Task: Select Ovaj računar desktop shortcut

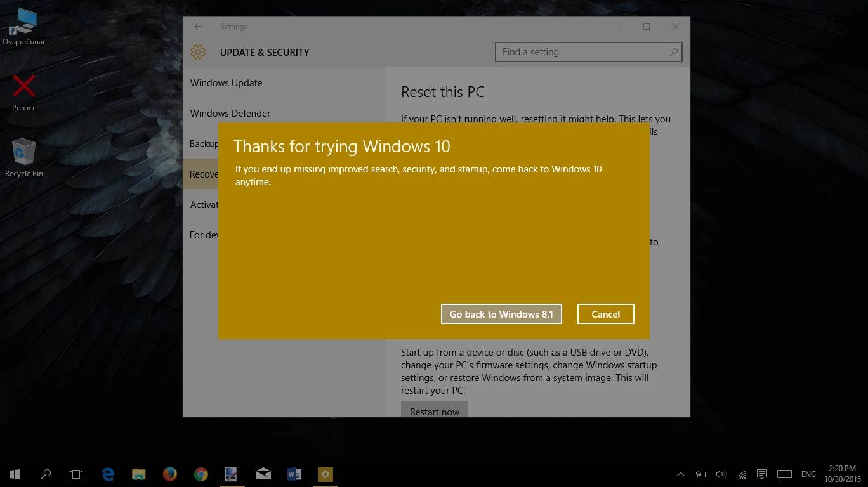Action: (x=24, y=26)
